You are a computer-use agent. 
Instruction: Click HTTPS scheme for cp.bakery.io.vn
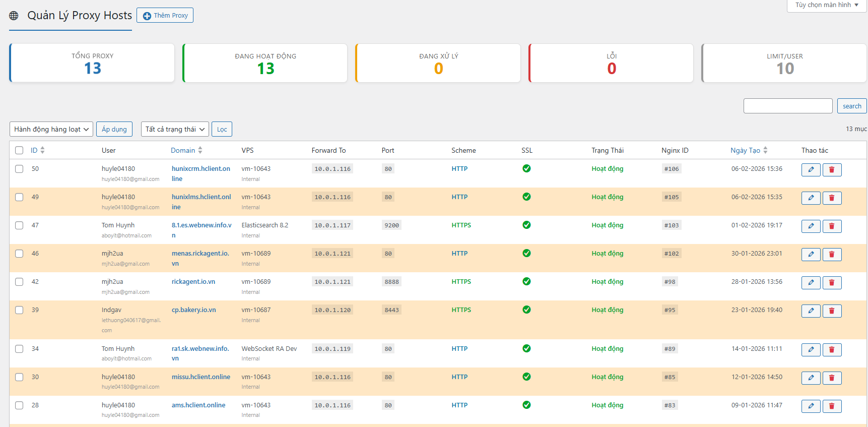pyautogui.click(x=461, y=310)
